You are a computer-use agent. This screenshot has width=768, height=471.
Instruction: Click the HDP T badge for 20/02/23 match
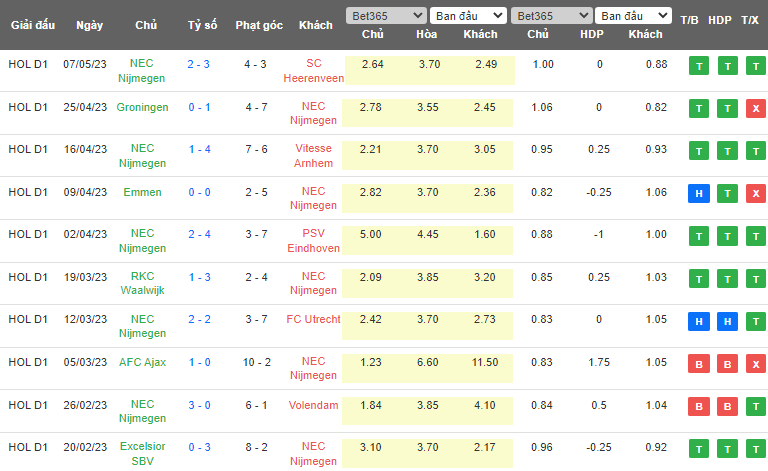728,449
